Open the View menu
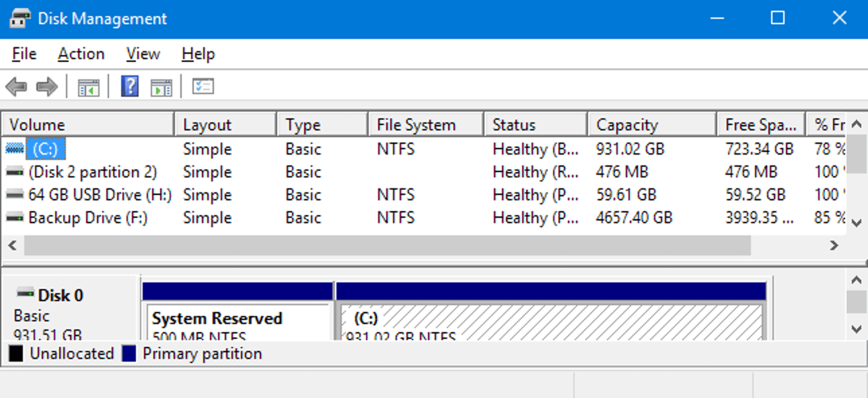This screenshot has width=868, height=398. pos(143,54)
